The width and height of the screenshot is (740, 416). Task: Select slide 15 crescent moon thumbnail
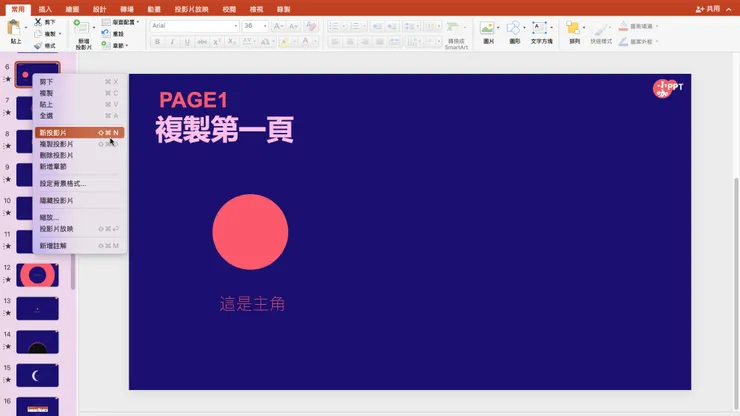pos(37,375)
